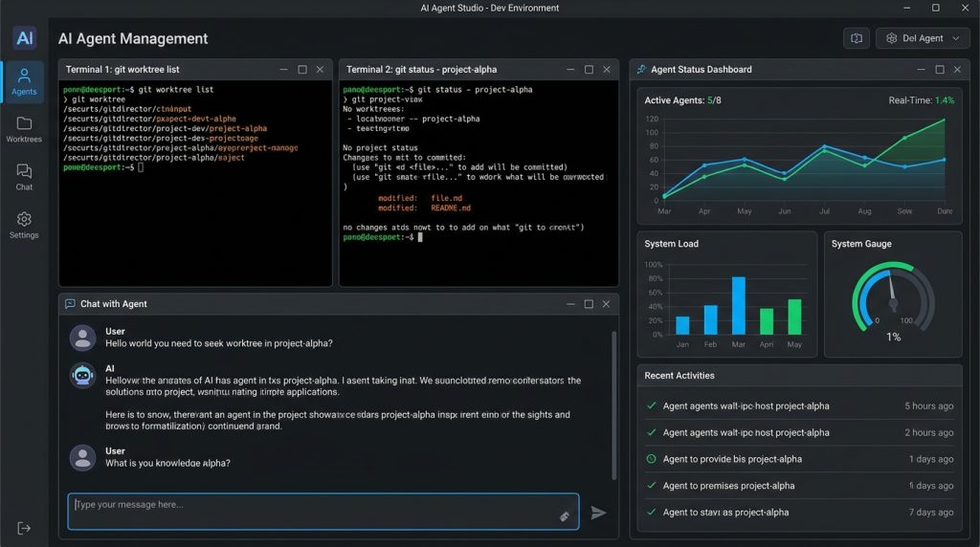
Task: Click the 'Real-Time: 1.4%' label
Action: 922,99
